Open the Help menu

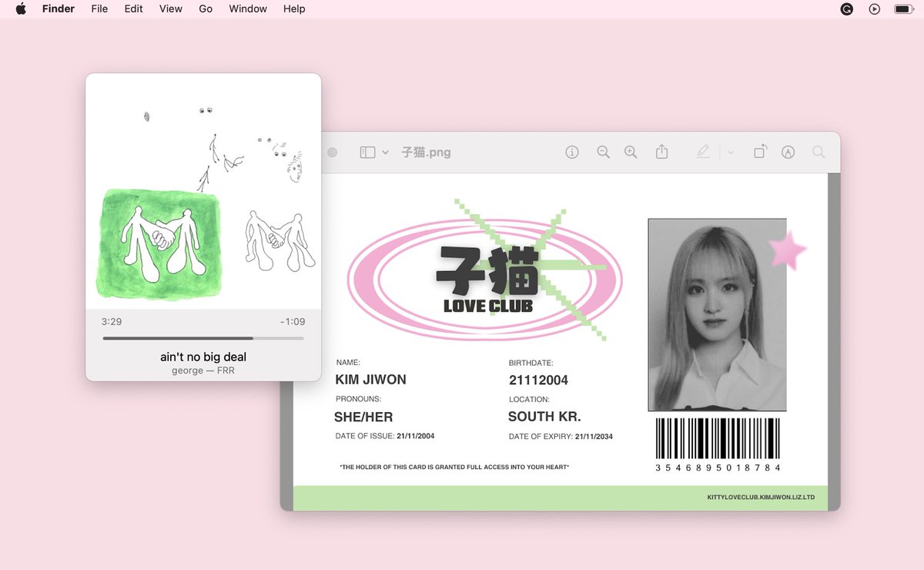(294, 9)
